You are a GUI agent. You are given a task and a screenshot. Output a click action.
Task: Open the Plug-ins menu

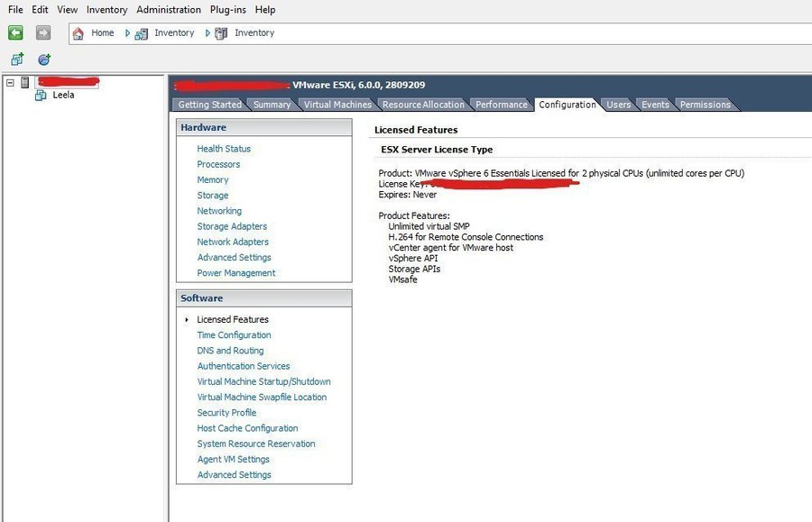point(227,10)
